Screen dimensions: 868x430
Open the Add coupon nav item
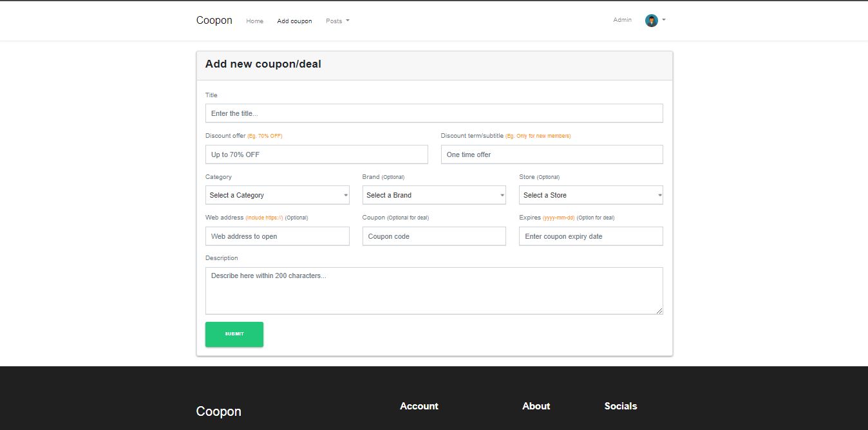(294, 21)
